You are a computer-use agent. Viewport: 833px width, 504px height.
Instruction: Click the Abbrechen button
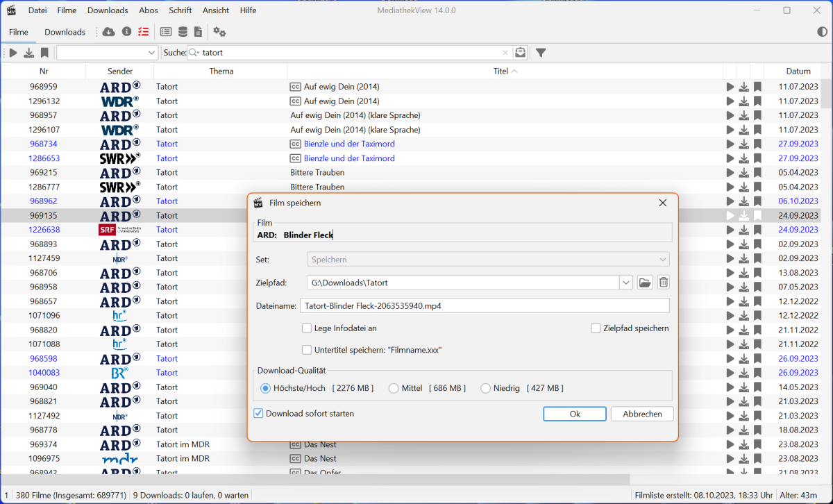(x=641, y=414)
